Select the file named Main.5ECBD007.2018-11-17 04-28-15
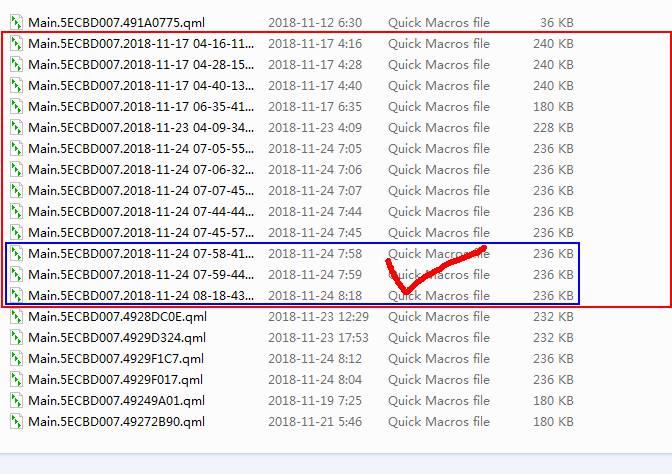The height and width of the screenshot is (474, 672). pos(140,64)
